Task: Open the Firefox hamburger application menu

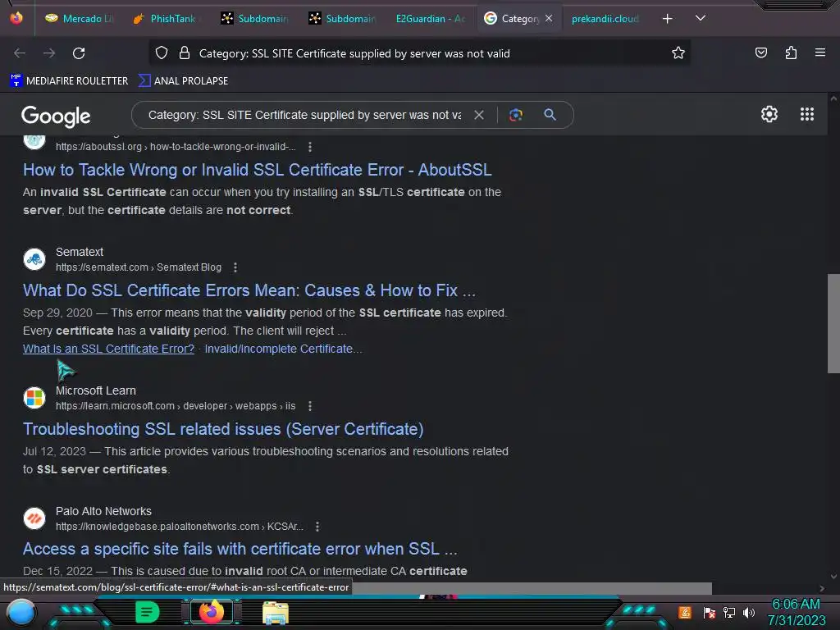Action: pos(819,52)
